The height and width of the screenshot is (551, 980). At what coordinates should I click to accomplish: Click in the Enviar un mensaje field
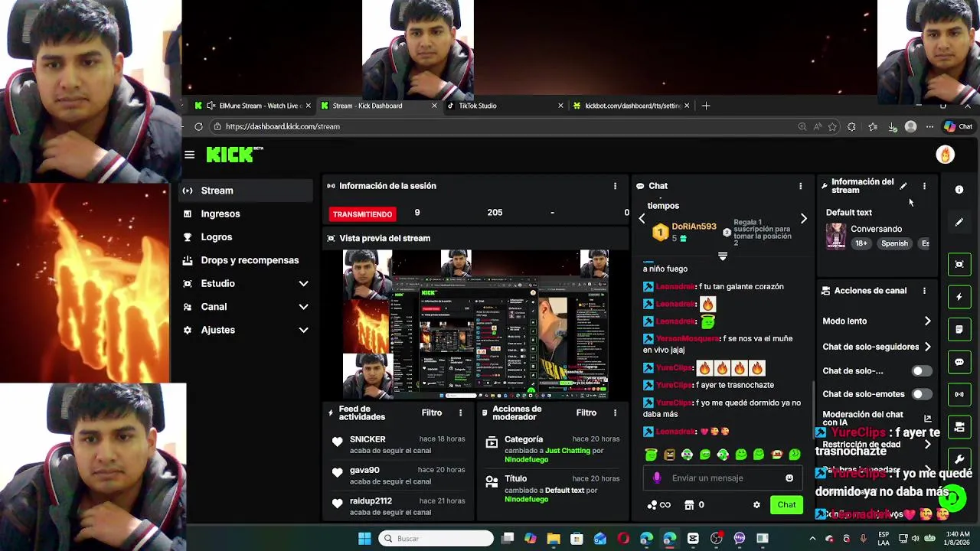click(x=724, y=478)
